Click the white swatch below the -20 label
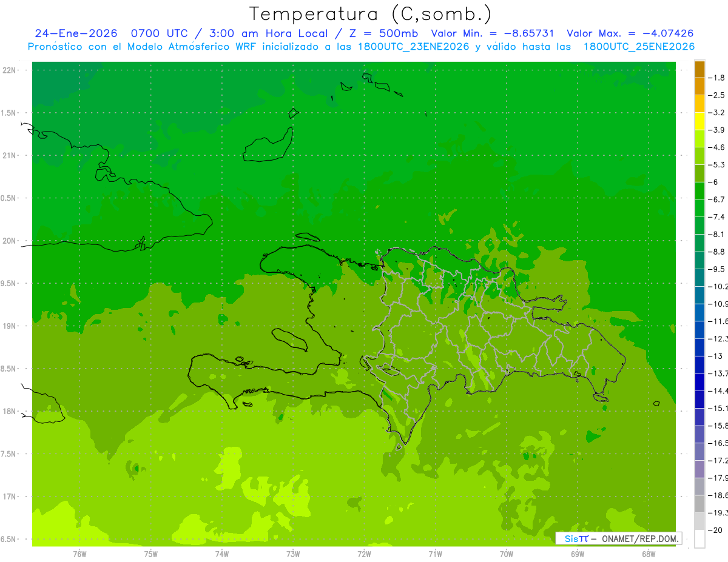The image size is (728, 562). click(x=699, y=539)
